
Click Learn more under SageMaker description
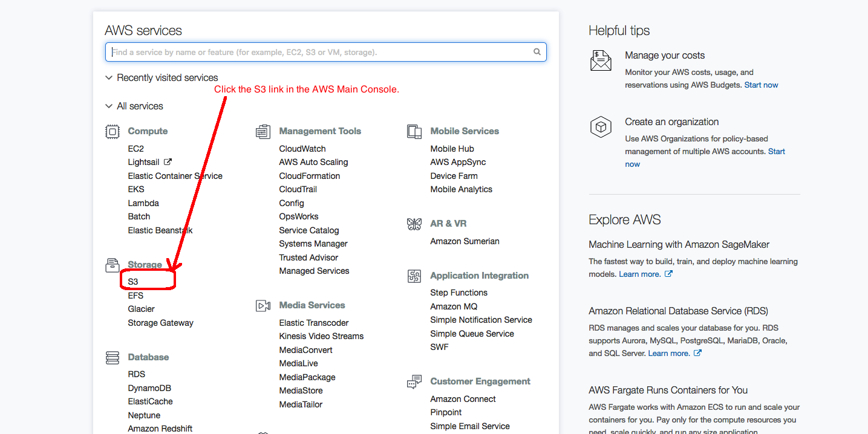point(640,274)
